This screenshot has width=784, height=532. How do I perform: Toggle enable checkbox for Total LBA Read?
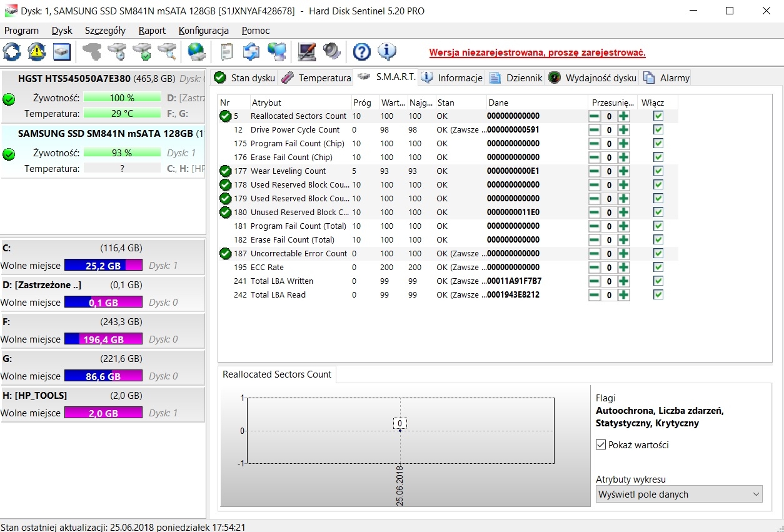click(x=658, y=294)
